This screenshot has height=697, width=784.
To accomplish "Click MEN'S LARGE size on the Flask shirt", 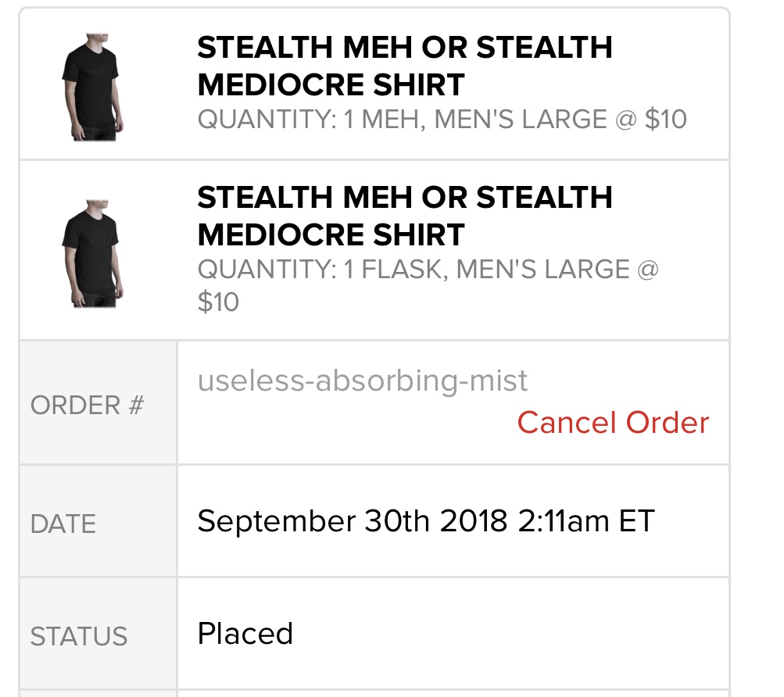I will (542, 270).
